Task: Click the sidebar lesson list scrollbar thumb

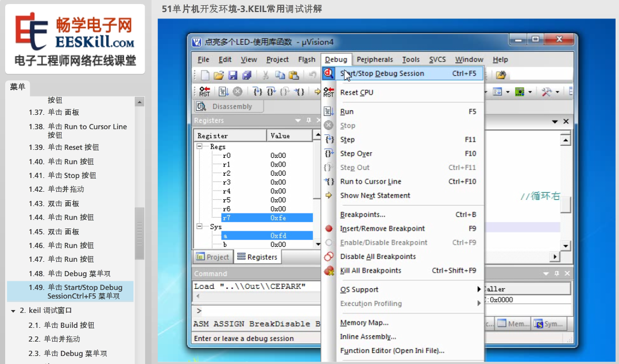Action: 140,233
